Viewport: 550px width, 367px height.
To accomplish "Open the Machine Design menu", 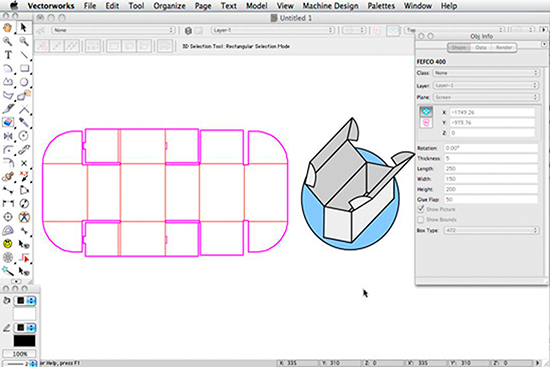I will point(330,6).
